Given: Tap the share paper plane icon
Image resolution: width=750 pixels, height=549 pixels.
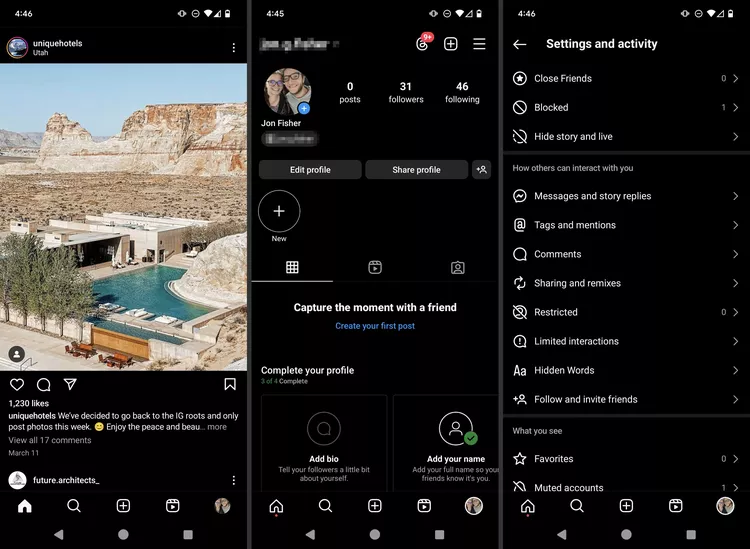Looking at the screenshot, I should pyautogui.click(x=70, y=385).
